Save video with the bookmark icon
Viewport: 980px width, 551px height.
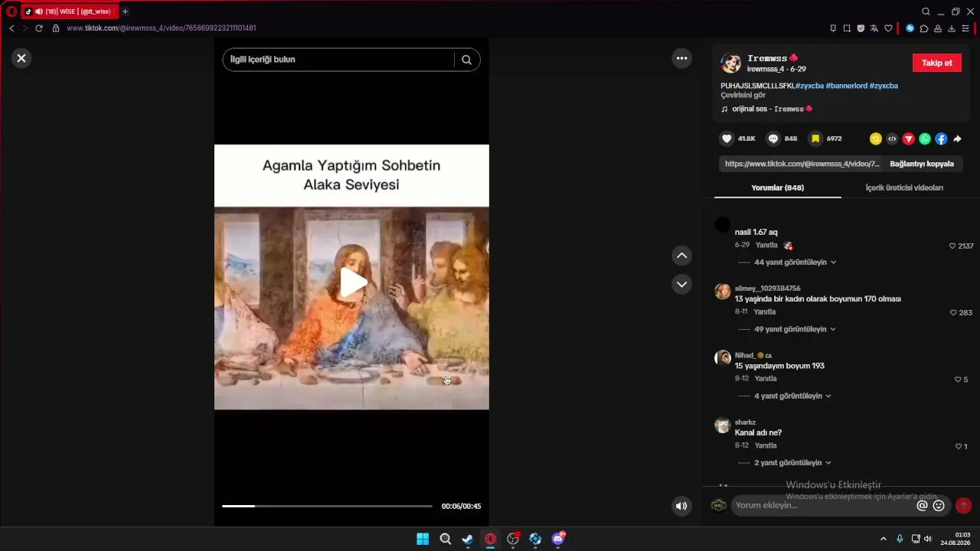815,139
